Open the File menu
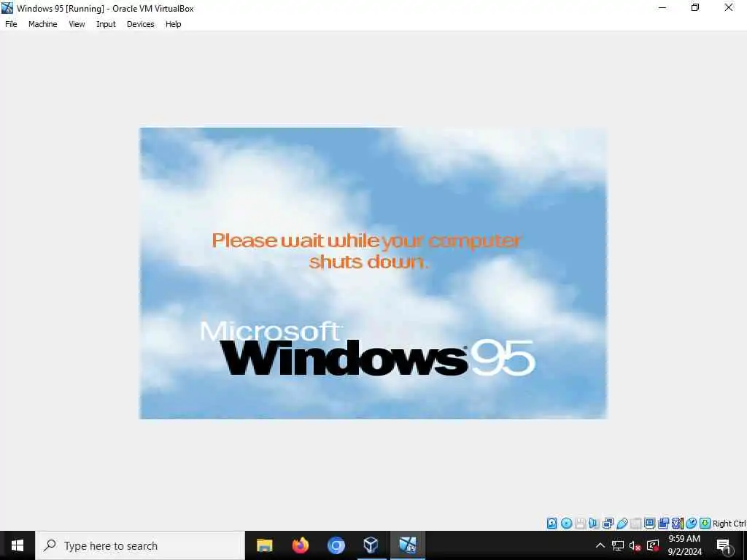Screen dimensions: 747x560 pos(11,24)
